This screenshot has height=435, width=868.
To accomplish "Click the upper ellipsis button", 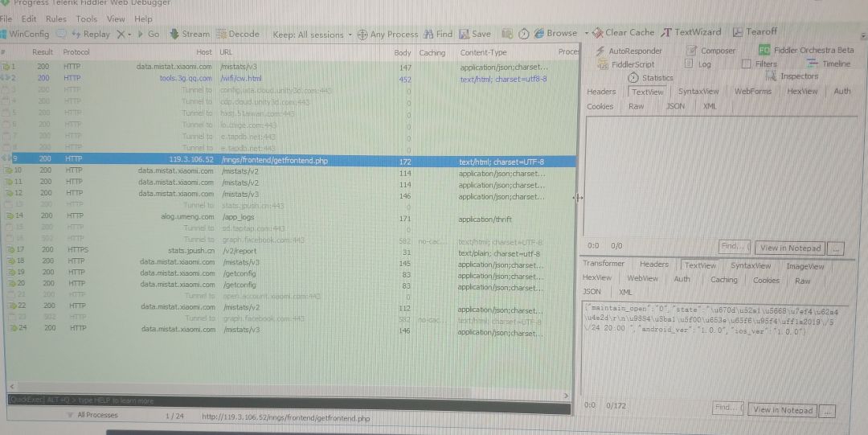I will tap(836, 248).
